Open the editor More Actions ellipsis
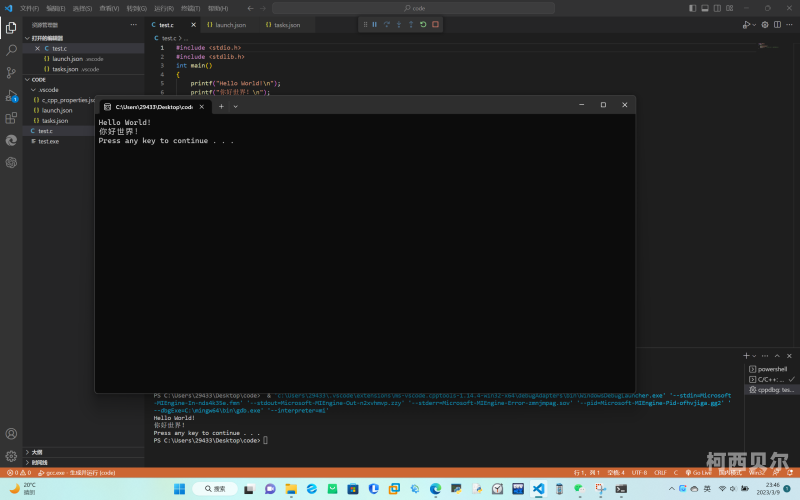This screenshot has width=800, height=500. (789, 24)
